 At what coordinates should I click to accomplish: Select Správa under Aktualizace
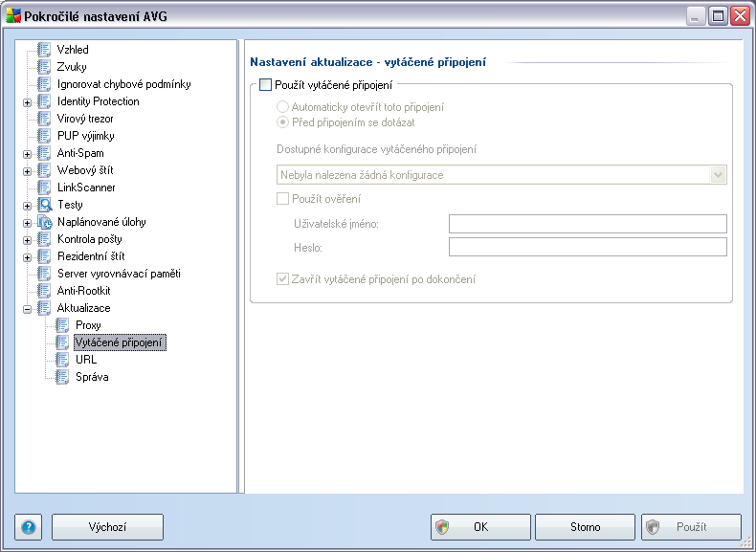(92, 377)
